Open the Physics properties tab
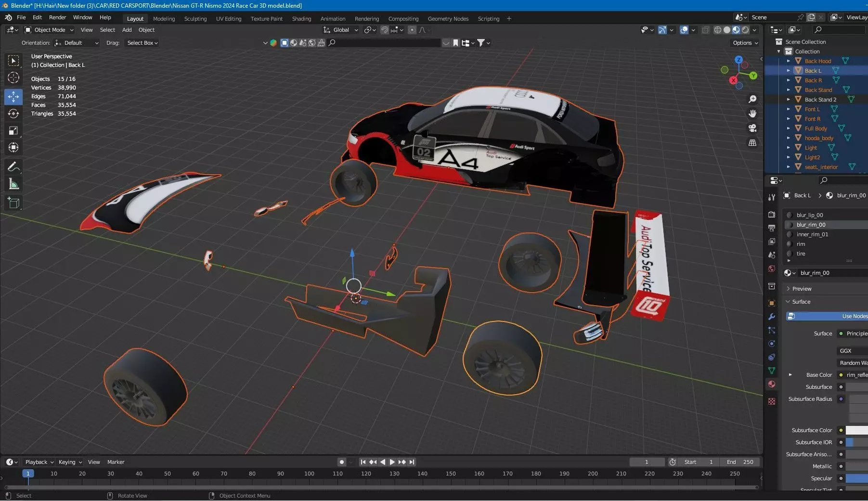 (x=772, y=344)
